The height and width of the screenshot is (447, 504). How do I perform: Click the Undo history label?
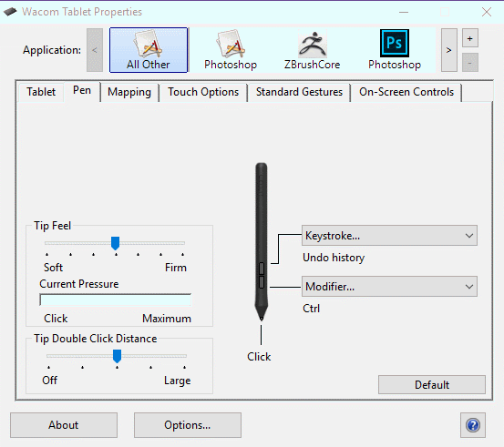334,258
